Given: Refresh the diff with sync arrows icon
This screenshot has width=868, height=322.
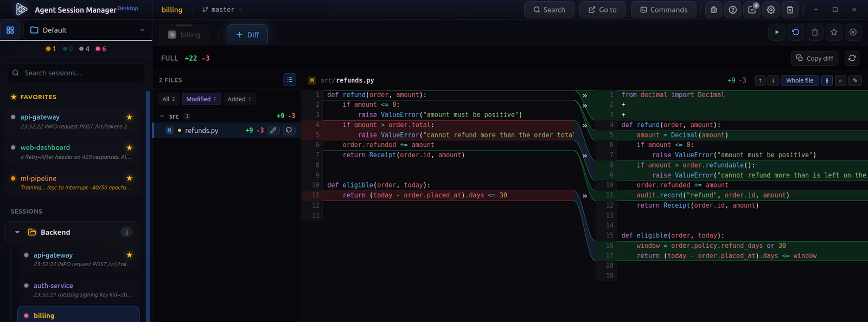Looking at the screenshot, I should point(852,58).
